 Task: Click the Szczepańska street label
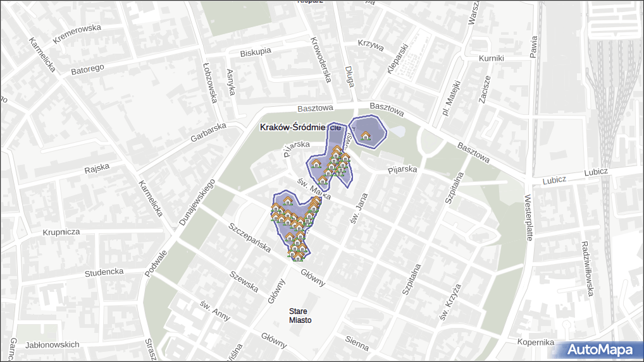[250, 238]
